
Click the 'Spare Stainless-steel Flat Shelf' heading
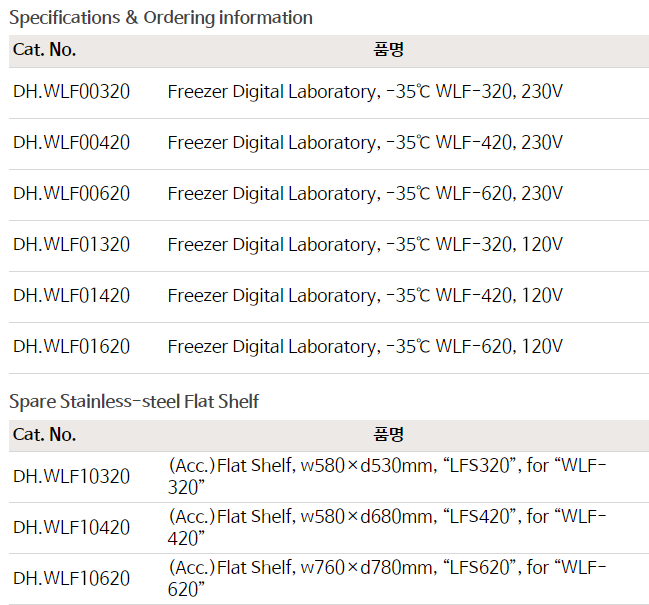click(134, 402)
